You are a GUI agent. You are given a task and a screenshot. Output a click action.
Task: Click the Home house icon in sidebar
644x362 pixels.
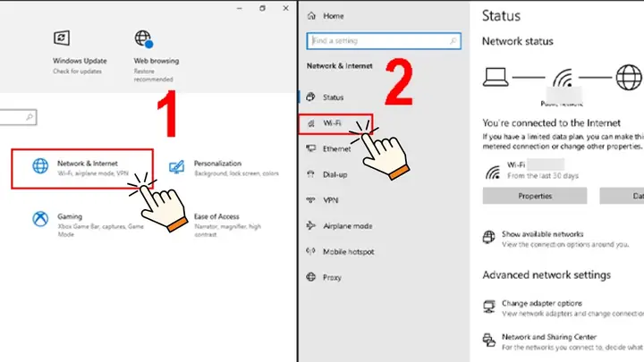point(311,16)
